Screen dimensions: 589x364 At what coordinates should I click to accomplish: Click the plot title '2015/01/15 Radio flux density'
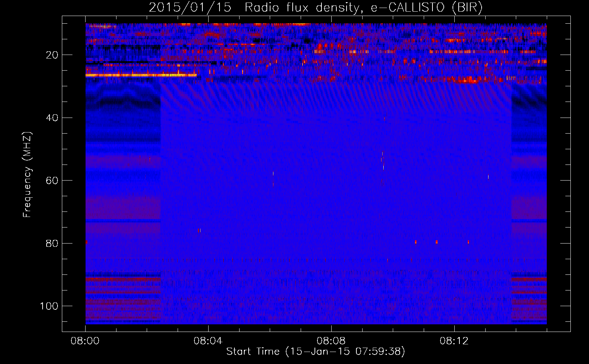coord(253,7)
